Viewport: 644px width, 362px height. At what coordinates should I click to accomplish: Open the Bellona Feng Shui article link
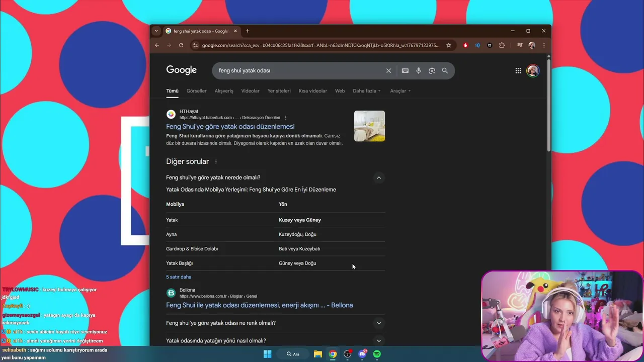(x=260, y=305)
